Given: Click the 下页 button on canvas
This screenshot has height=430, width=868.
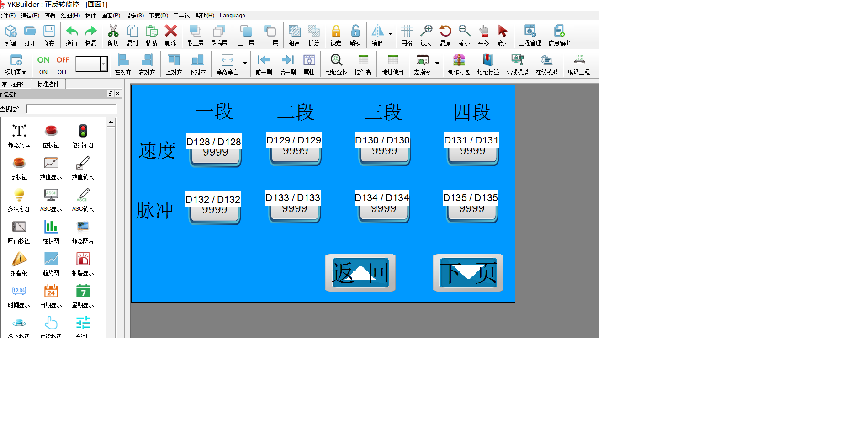Looking at the screenshot, I should (x=468, y=272).
